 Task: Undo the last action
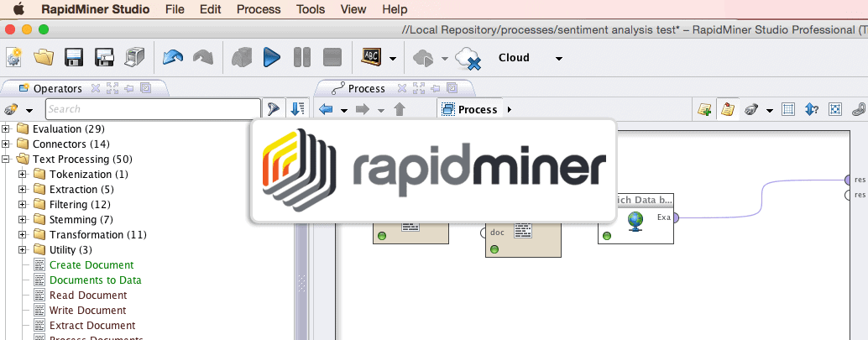click(x=173, y=58)
